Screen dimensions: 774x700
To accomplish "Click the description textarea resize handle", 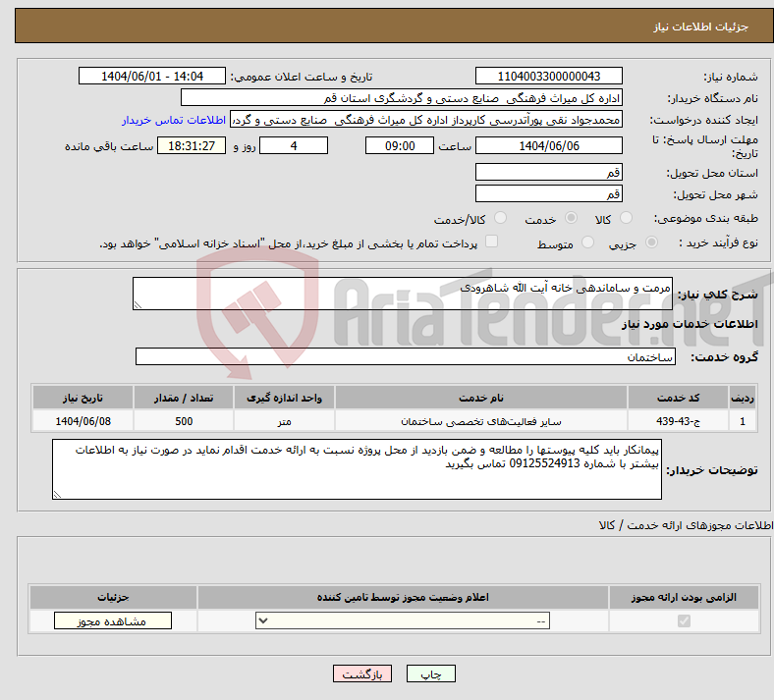I will [138, 305].
